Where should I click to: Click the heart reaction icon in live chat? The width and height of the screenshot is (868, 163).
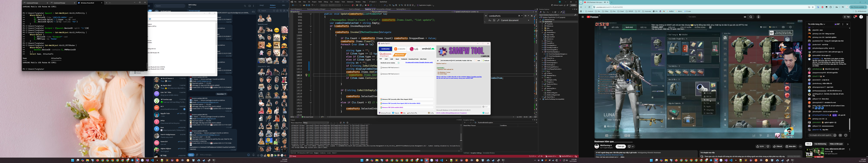(846, 135)
